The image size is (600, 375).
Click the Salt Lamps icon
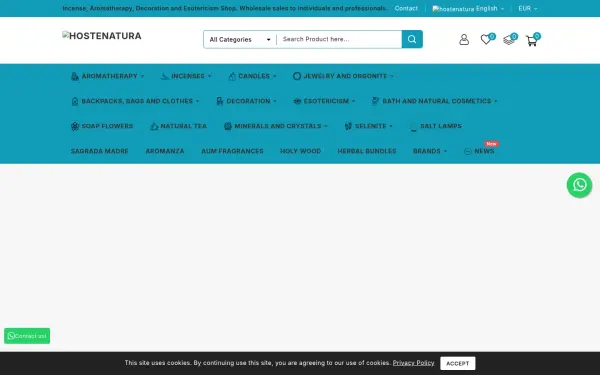tap(414, 126)
